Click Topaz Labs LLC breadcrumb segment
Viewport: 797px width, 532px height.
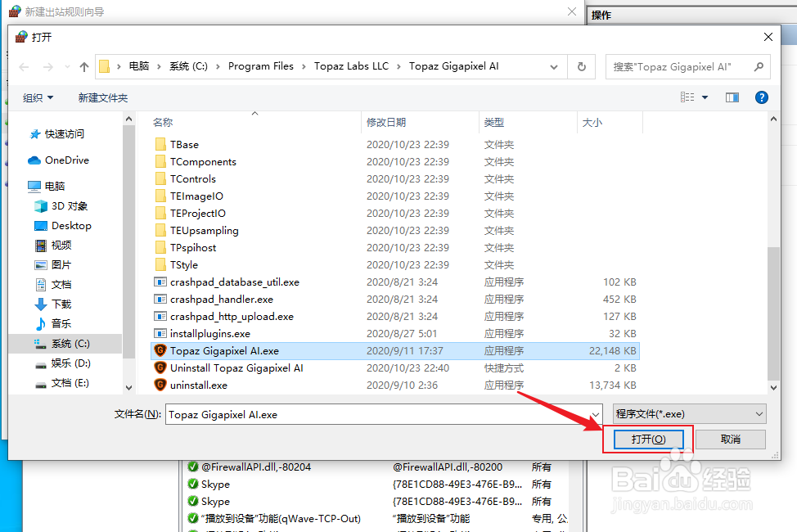[351, 66]
